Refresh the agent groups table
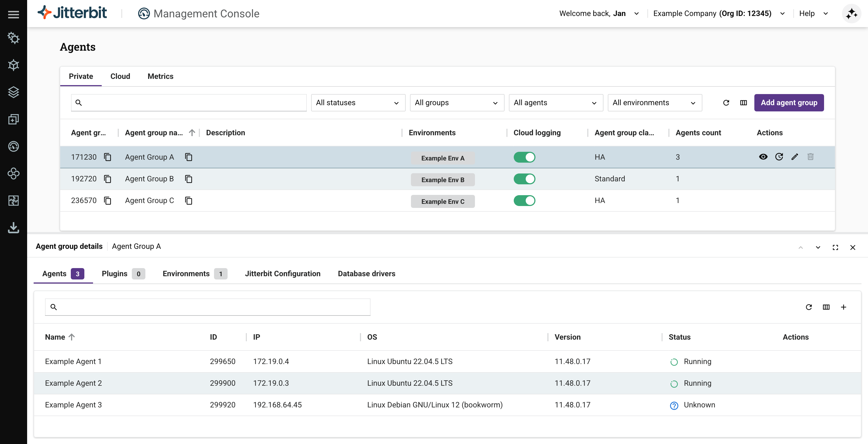The width and height of the screenshot is (868, 444). point(726,103)
